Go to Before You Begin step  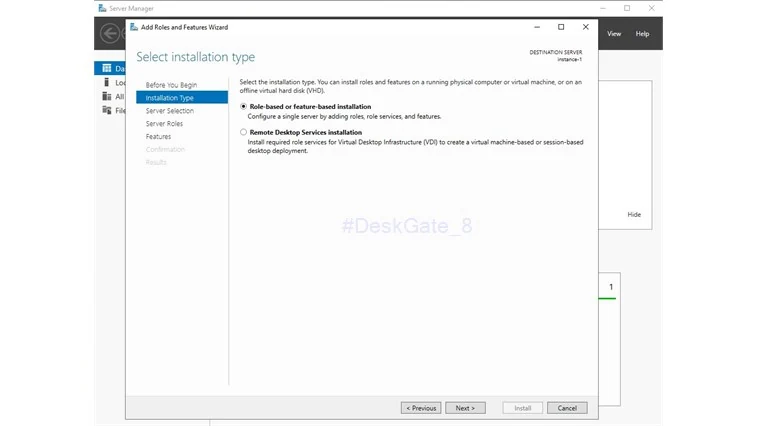click(x=171, y=85)
